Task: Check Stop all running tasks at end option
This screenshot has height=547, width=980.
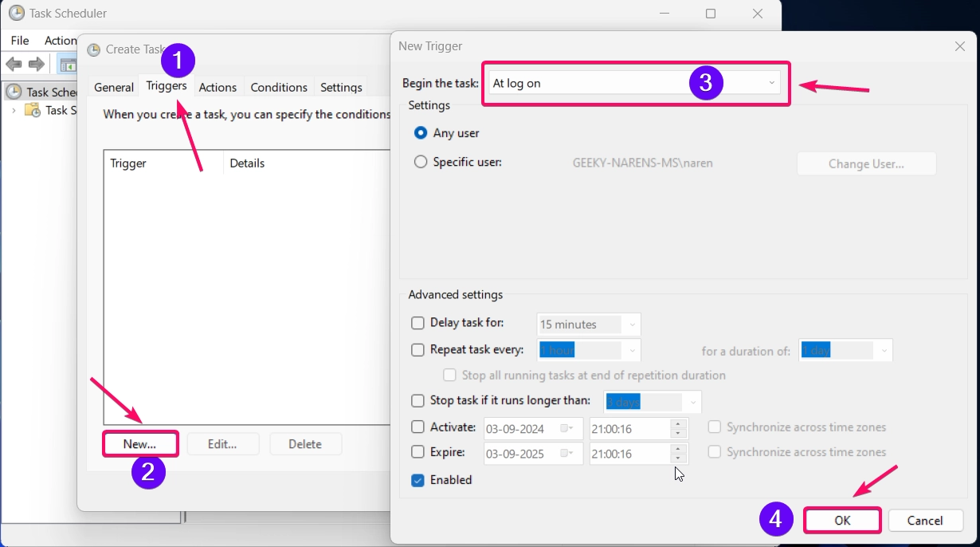Action: tap(449, 375)
